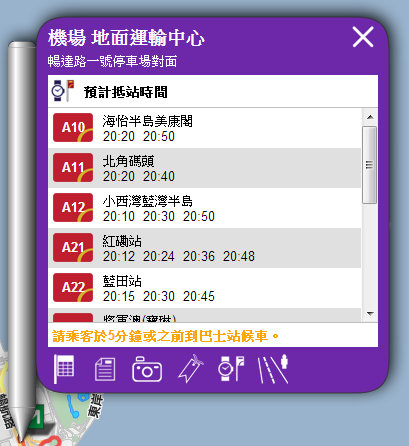
Task: Open the camera photo icon
Action: coord(147,369)
